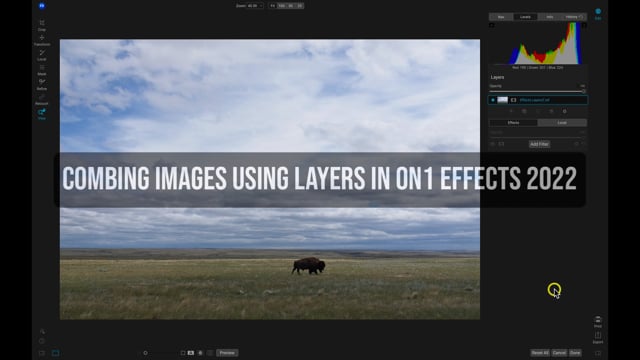Screen dimensions: 640x360
Task: Select the Retouch tool
Action: pyautogui.click(x=42, y=99)
